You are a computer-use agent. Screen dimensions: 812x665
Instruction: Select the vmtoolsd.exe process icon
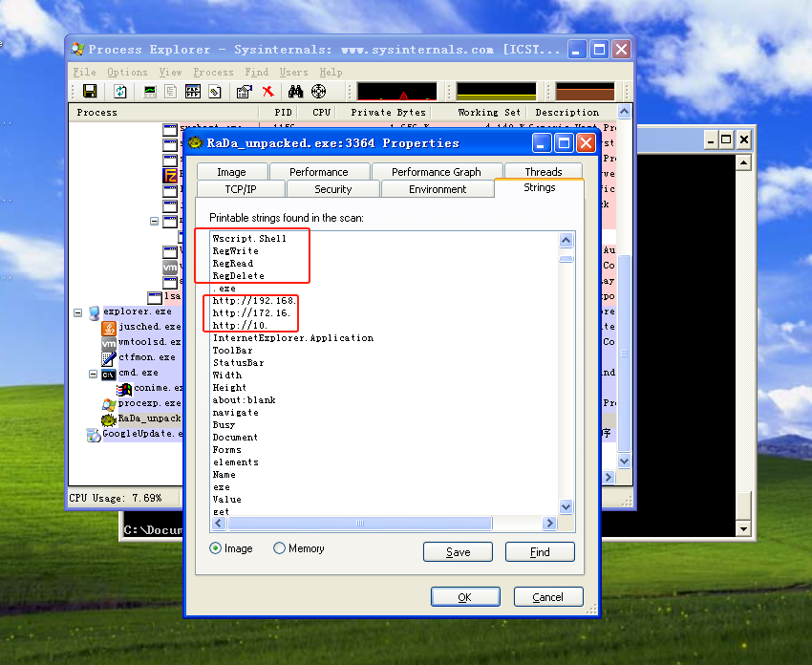109,343
